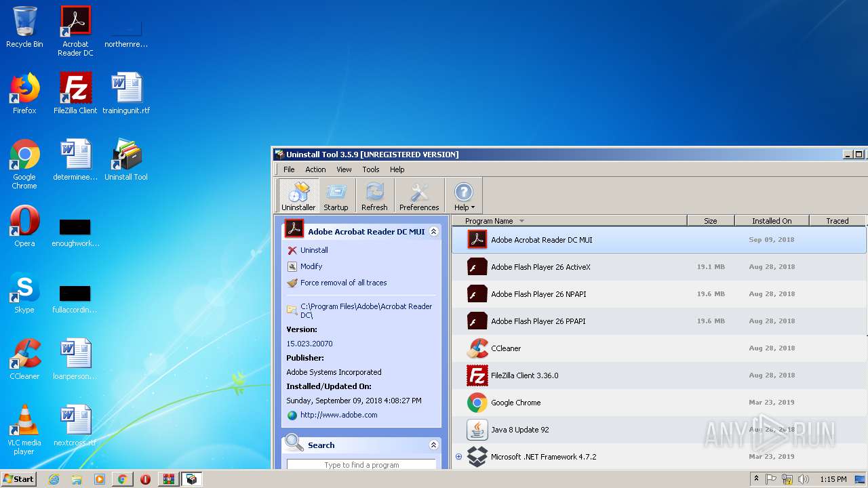Select Java 8 Update 92 icon
The width and height of the screenshot is (868, 488).
coord(477,429)
